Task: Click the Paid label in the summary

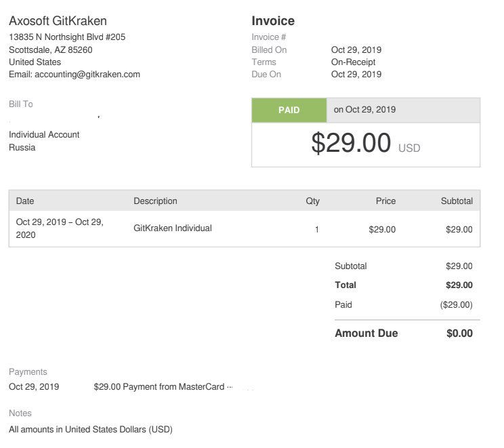Action: [x=343, y=305]
